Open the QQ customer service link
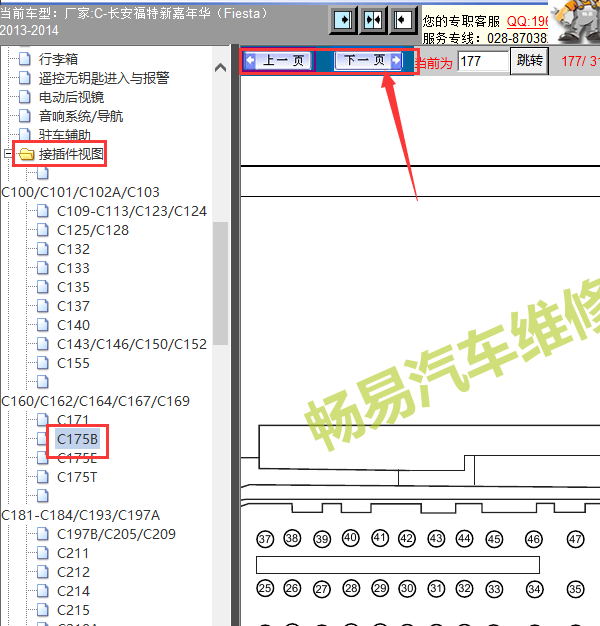The height and width of the screenshot is (626, 600). 527,21
